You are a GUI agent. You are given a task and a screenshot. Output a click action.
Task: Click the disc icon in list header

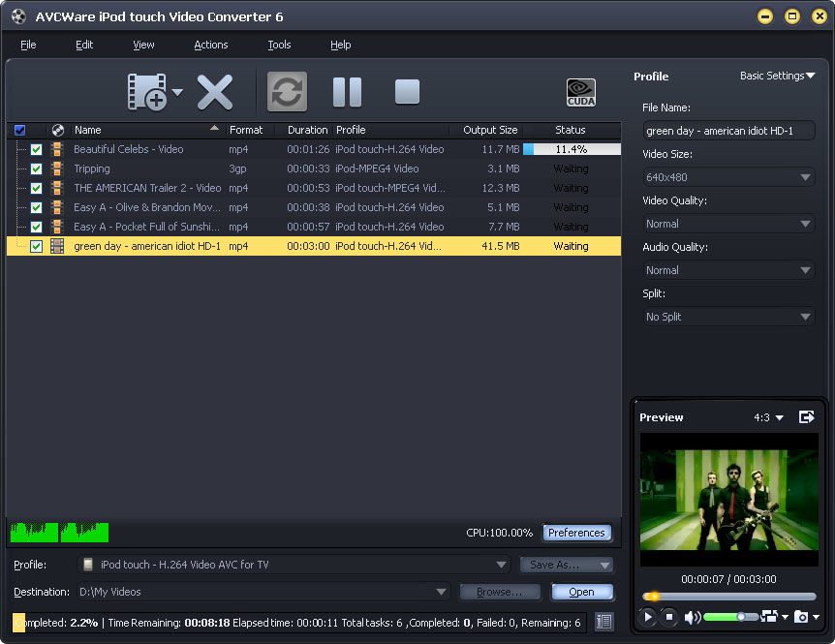[57, 130]
